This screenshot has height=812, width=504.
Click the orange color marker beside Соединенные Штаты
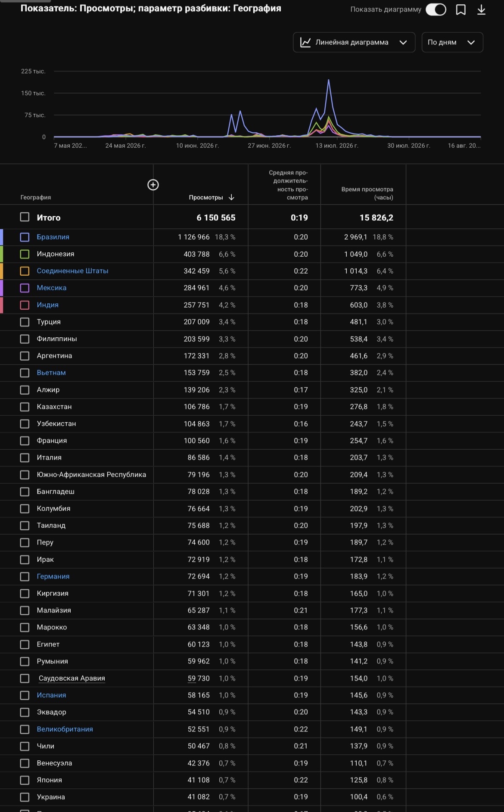click(x=2, y=271)
